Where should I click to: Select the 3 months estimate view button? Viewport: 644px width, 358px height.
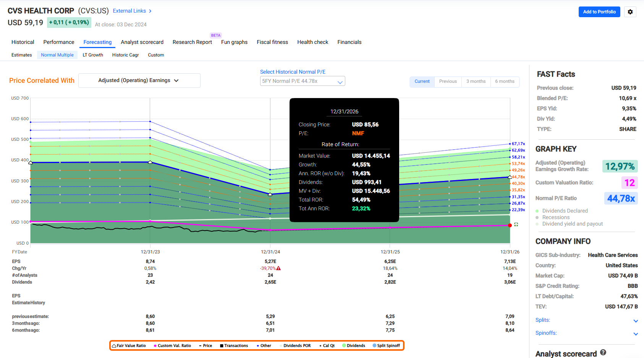476,81
